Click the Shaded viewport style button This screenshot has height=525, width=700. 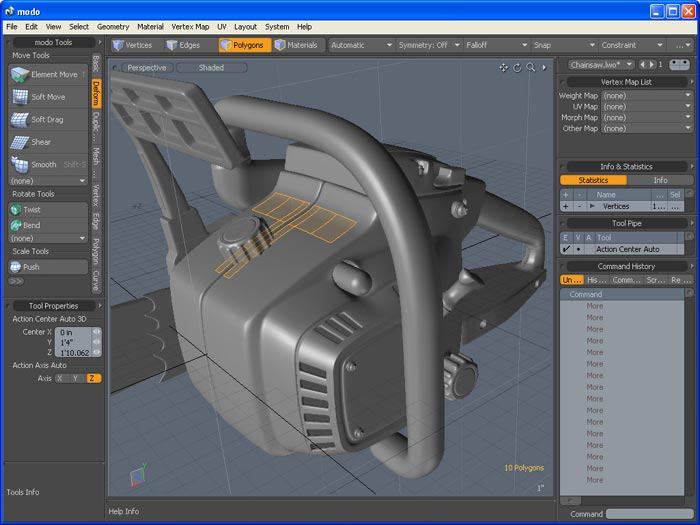pyautogui.click(x=211, y=68)
